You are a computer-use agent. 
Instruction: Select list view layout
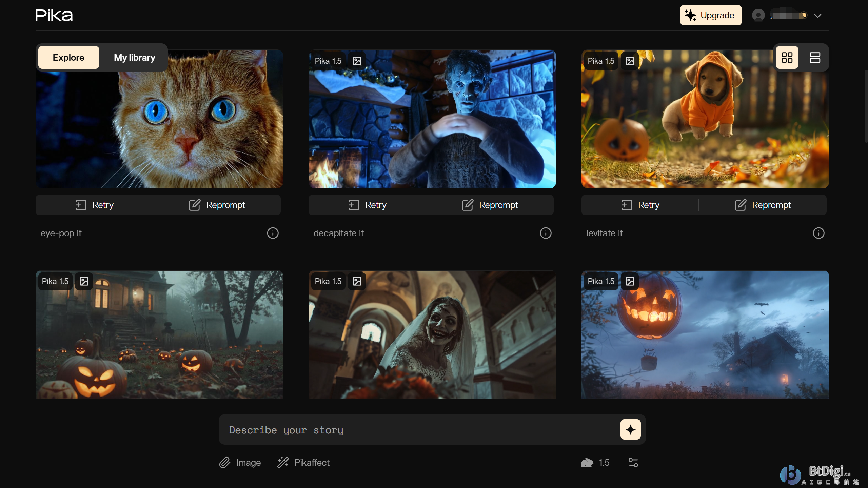click(x=815, y=58)
